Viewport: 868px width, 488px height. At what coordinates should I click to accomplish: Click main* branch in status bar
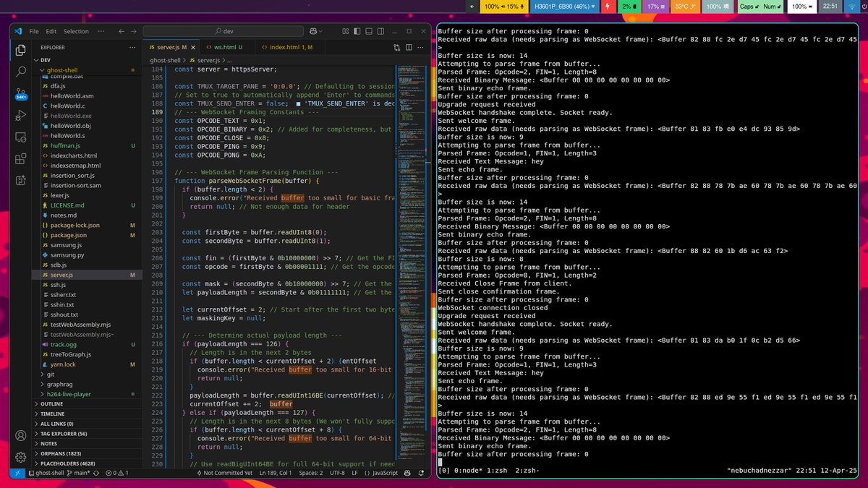tap(77, 473)
